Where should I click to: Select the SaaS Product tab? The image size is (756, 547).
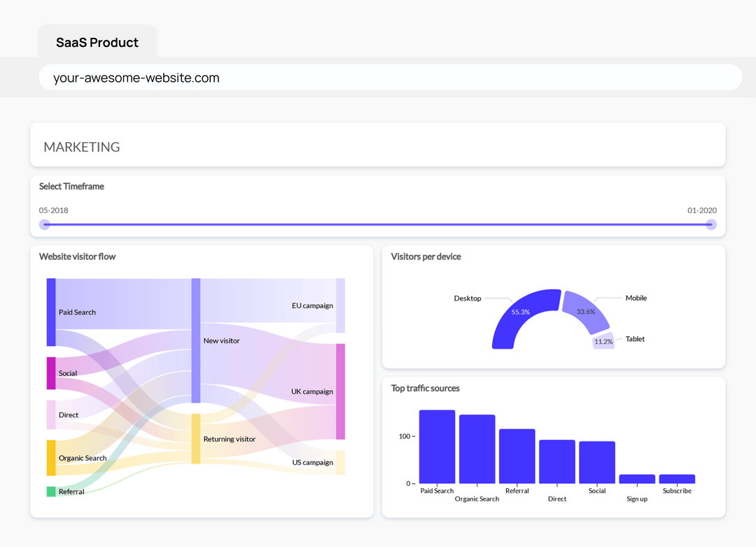97,42
